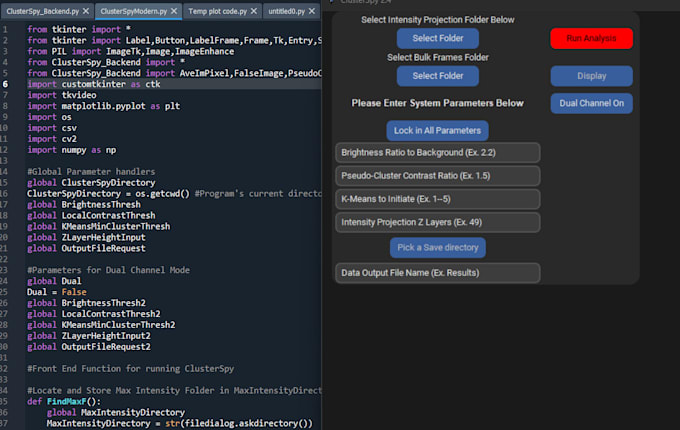Click the Display button
Screen dimensions: 680x430
pos(592,76)
